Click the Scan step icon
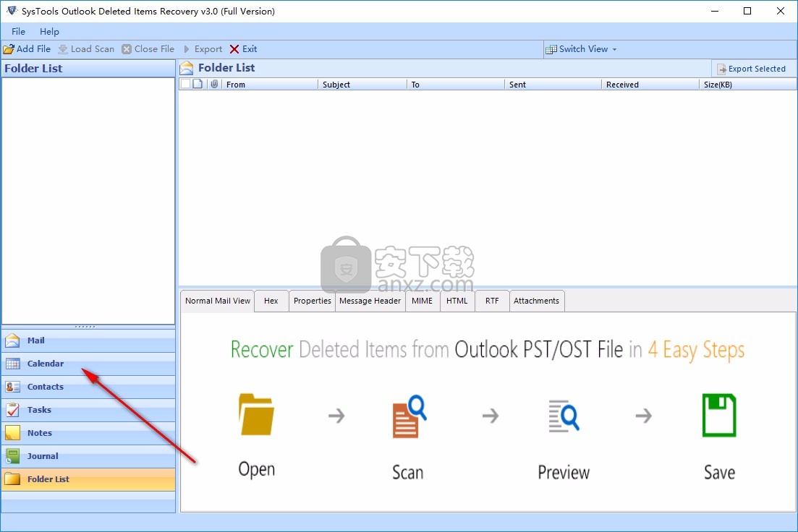 click(x=409, y=416)
